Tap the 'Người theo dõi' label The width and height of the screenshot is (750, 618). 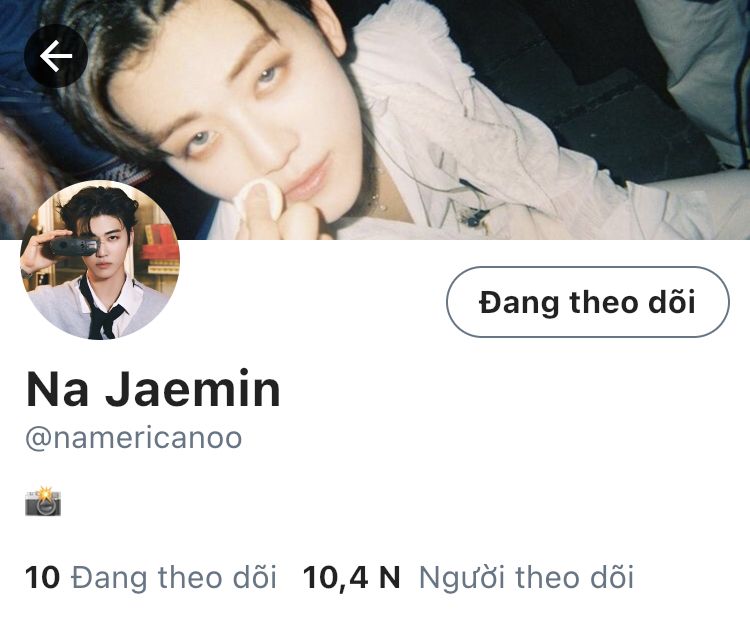pyautogui.click(x=527, y=577)
